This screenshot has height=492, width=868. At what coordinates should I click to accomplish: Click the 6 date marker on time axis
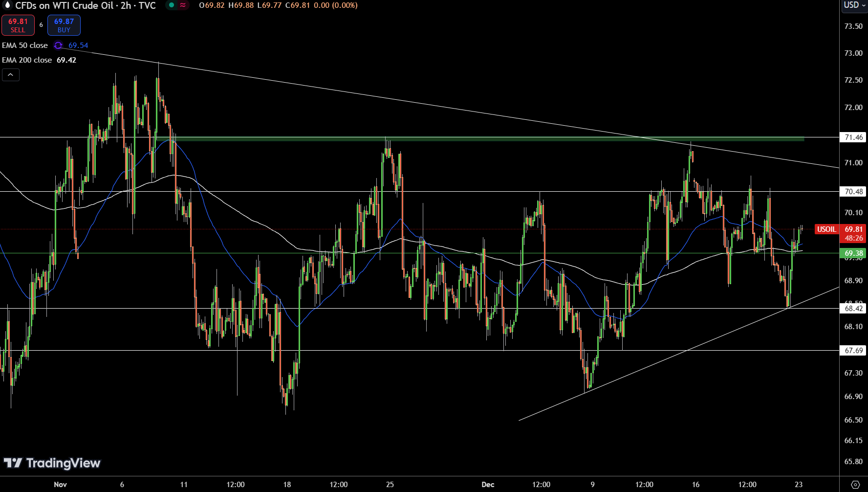pos(122,485)
